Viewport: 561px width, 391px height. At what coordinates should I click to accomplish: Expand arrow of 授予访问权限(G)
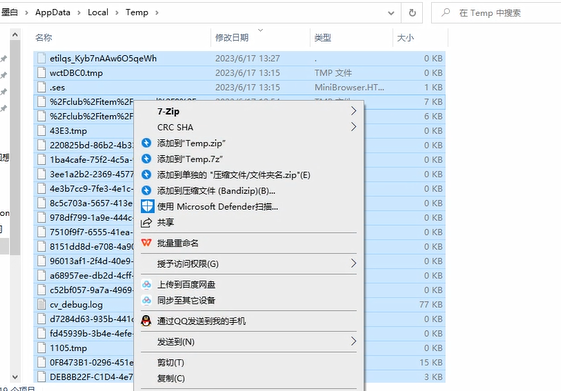[353, 263]
